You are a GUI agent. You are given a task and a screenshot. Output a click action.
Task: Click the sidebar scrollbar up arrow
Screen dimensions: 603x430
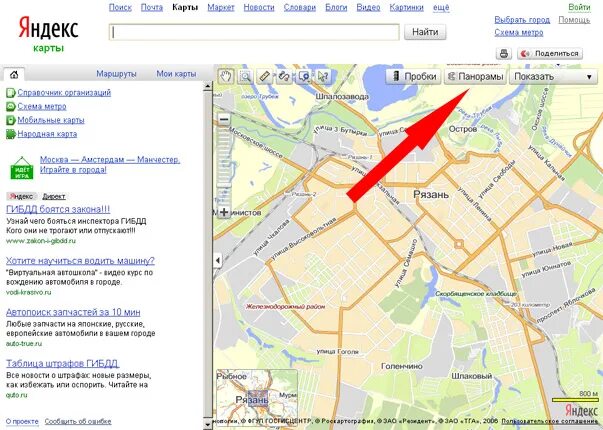point(207,86)
